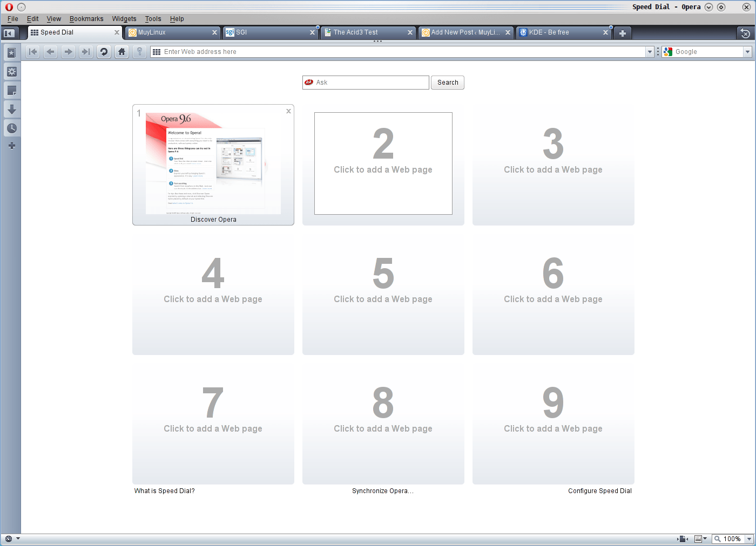Image resolution: width=756 pixels, height=546 pixels.
Task: Open the 100% zoom level dropdown
Action: pos(749,539)
